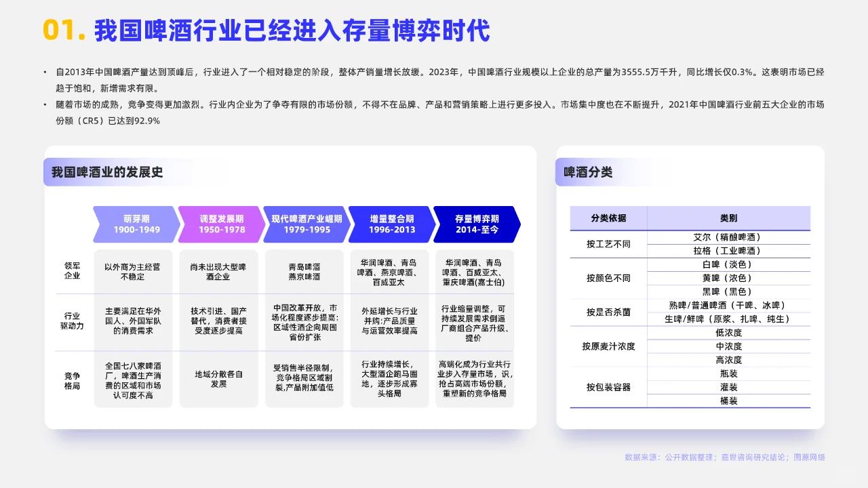Click the slide title starting with 01.

pyautogui.click(x=266, y=30)
